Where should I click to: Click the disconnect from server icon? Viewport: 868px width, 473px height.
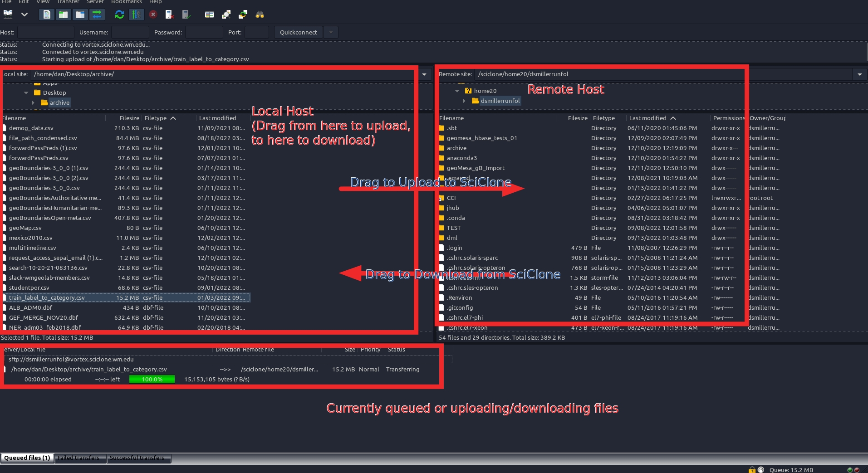click(169, 15)
